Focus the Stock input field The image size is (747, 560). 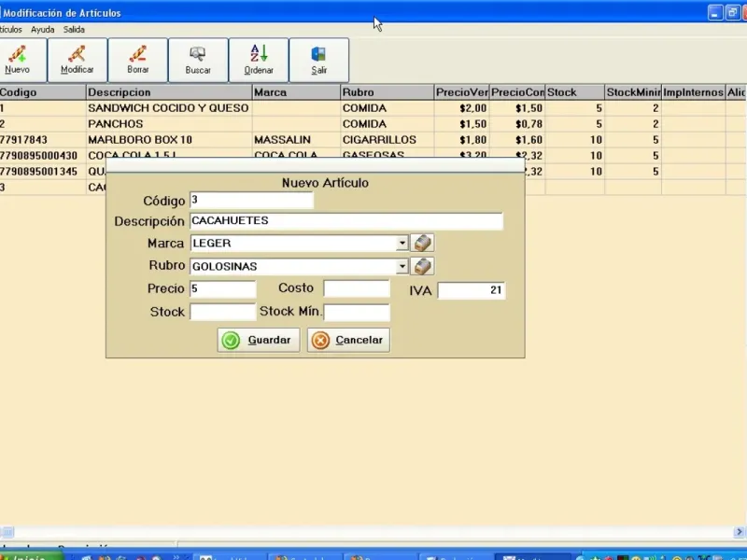(222, 313)
